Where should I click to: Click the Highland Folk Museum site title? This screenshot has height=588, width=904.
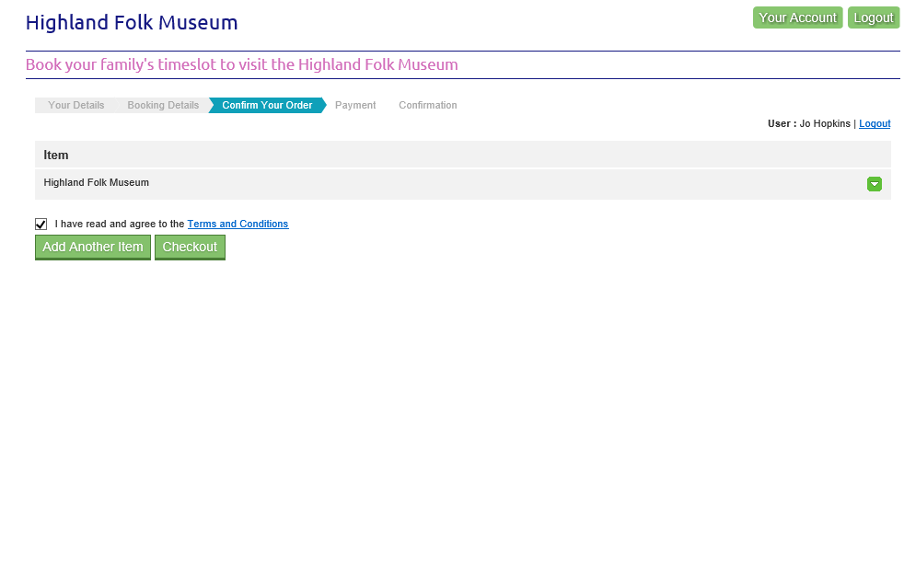[x=132, y=23]
